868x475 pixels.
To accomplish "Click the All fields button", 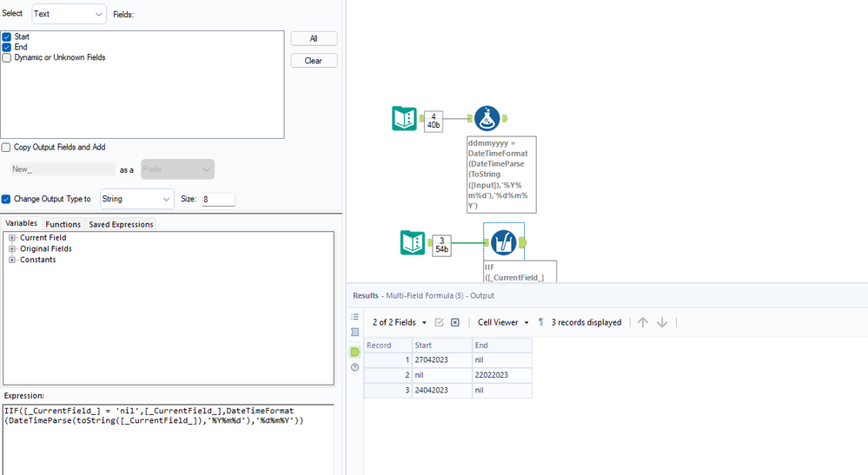I will [314, 39].
